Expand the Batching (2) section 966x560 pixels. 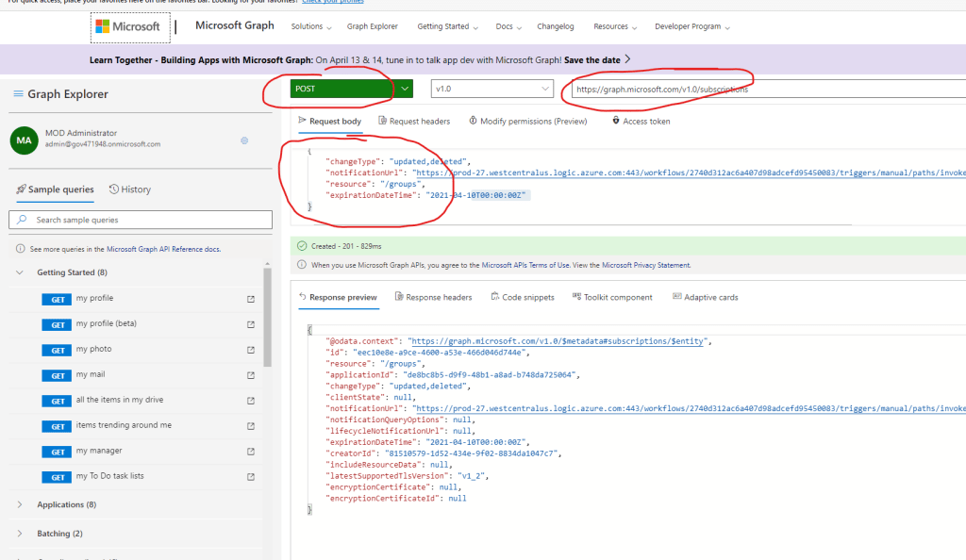(21, 534)
